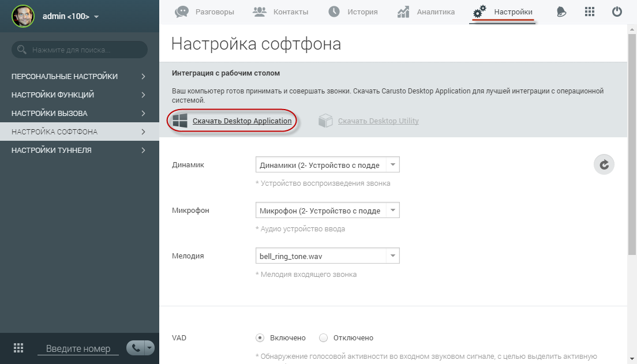Click the Введите номер phone input
637x364 pixels.
point(78,348)
